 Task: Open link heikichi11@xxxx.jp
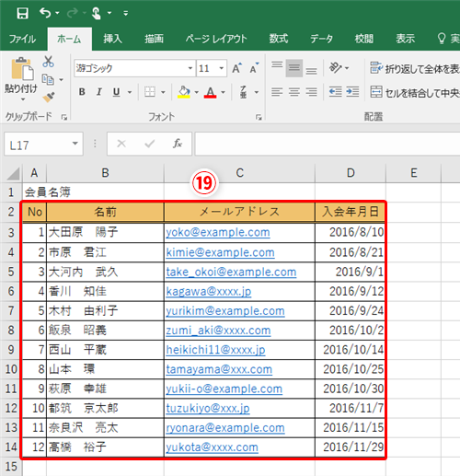pos(215,350)
